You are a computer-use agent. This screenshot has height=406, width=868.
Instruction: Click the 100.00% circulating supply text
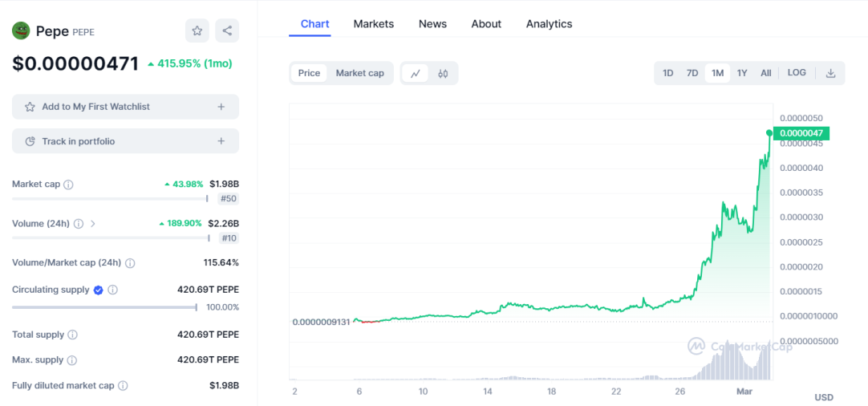pos(222,307)
